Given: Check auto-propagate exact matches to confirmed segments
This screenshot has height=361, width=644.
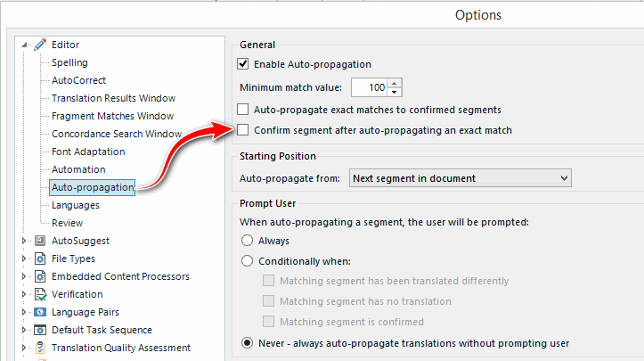Looking at the screenshot, I should [243, 110].
